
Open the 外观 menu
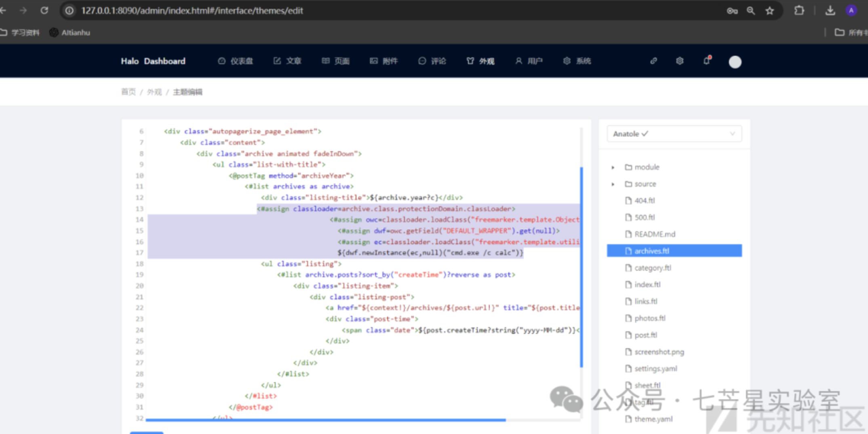click(x=480, y=61)
